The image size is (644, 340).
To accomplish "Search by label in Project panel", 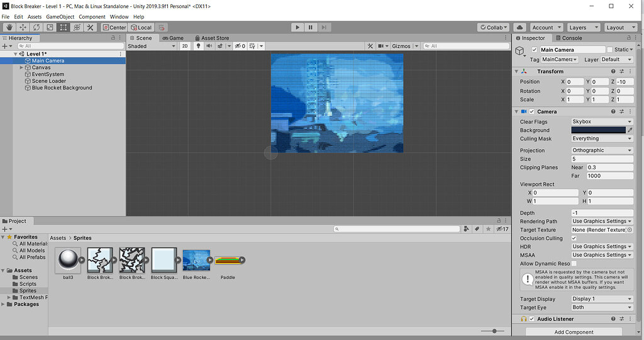I will pos(477,229).
